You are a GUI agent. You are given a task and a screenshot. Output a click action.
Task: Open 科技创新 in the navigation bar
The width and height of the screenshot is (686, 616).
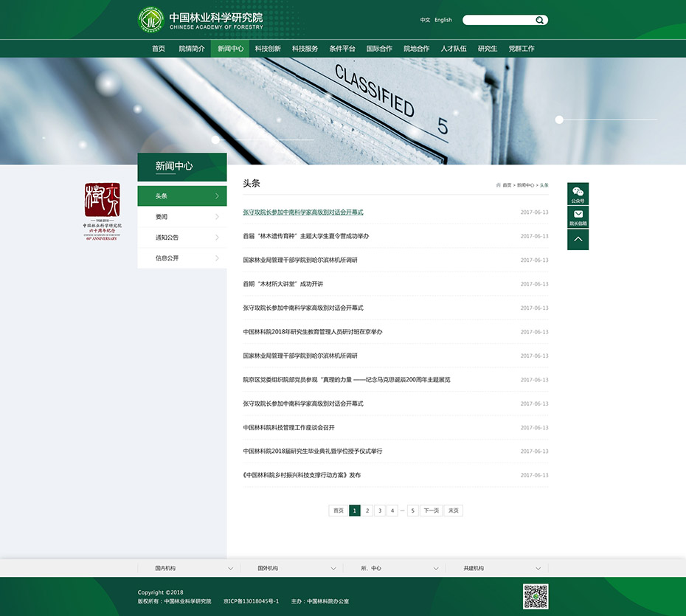(x=268, y=49)
